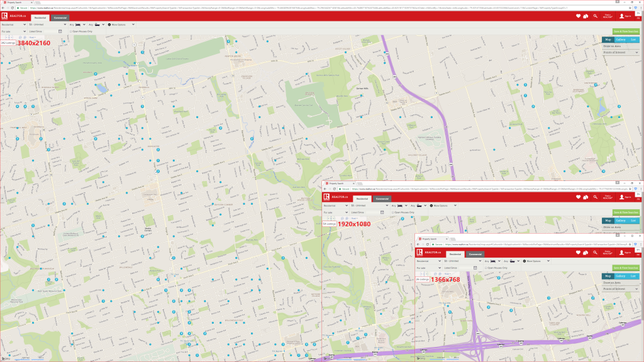Click Save & View Searches in front small window
Image resolution: width=644 pixels, height=362 pixels.
[x=626, y=268]
